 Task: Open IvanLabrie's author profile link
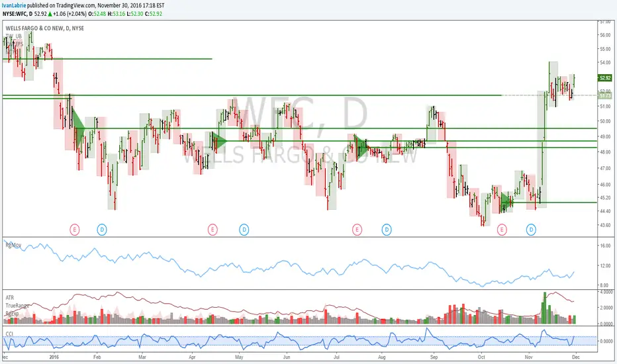(x=13, y=5)
